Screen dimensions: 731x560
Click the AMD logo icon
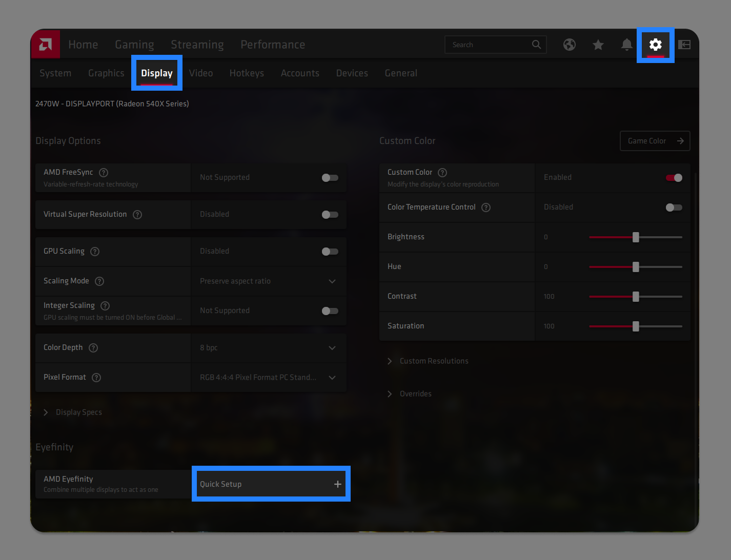[46, 45]
